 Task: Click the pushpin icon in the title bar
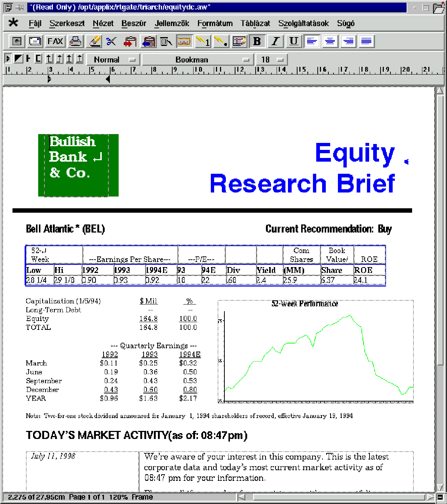coord(19,7)
